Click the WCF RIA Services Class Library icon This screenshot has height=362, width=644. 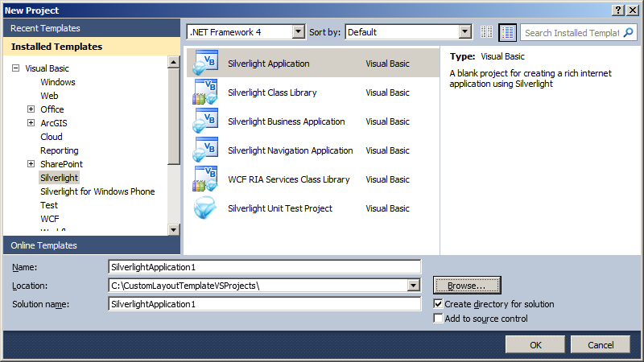[x=205, y=179]
